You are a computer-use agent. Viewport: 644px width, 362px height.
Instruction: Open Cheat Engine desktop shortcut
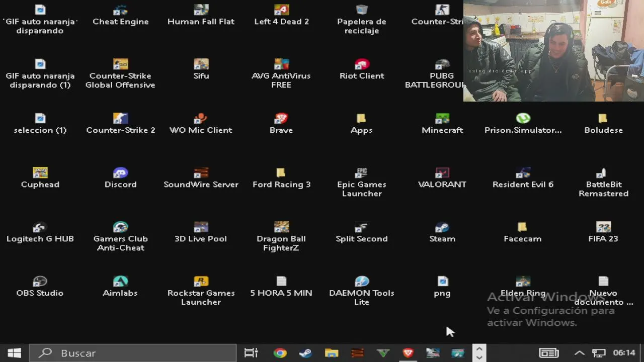point(120,15)
